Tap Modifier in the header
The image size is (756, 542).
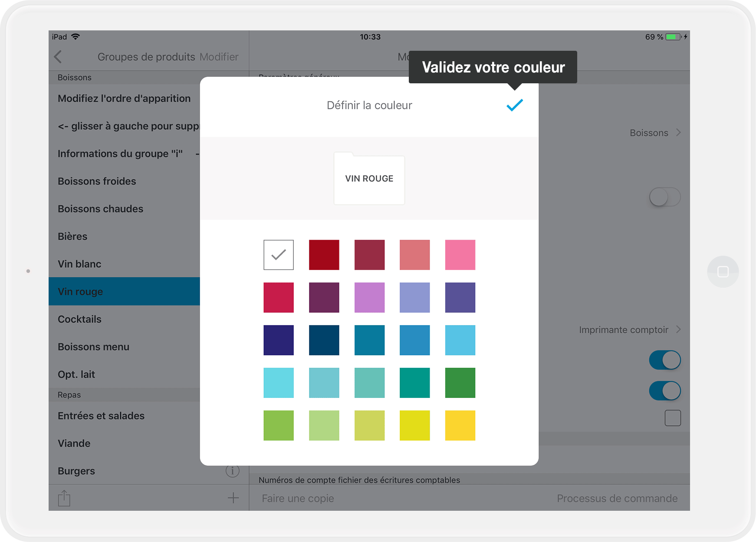[x=219, y=57]
